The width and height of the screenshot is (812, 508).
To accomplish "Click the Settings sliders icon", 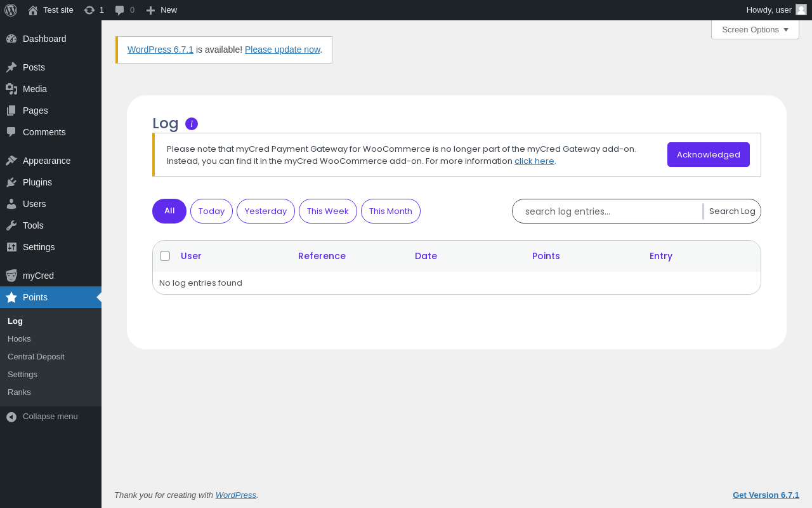I will pyautogui.click(x=11, y=247).
